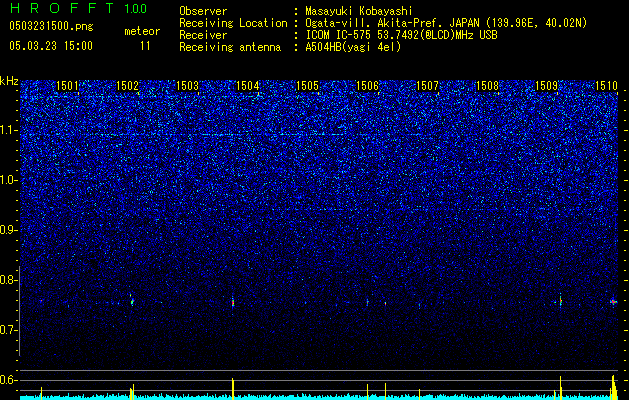
Task: Click the observer name Masayuki Kobayashi
Action: [359, 11]
